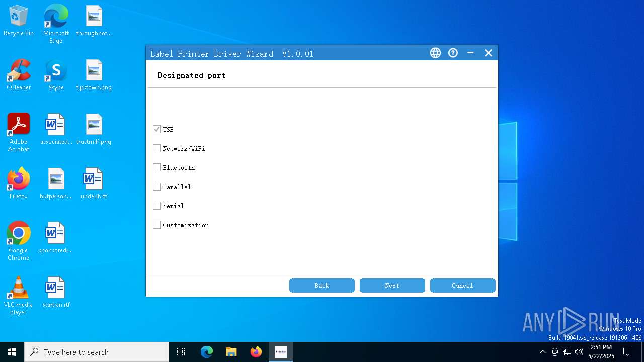Minimize the Label Printer Driver Wizard
The width and height of the screenshot is (644, 362).
(x=470, y=53)
